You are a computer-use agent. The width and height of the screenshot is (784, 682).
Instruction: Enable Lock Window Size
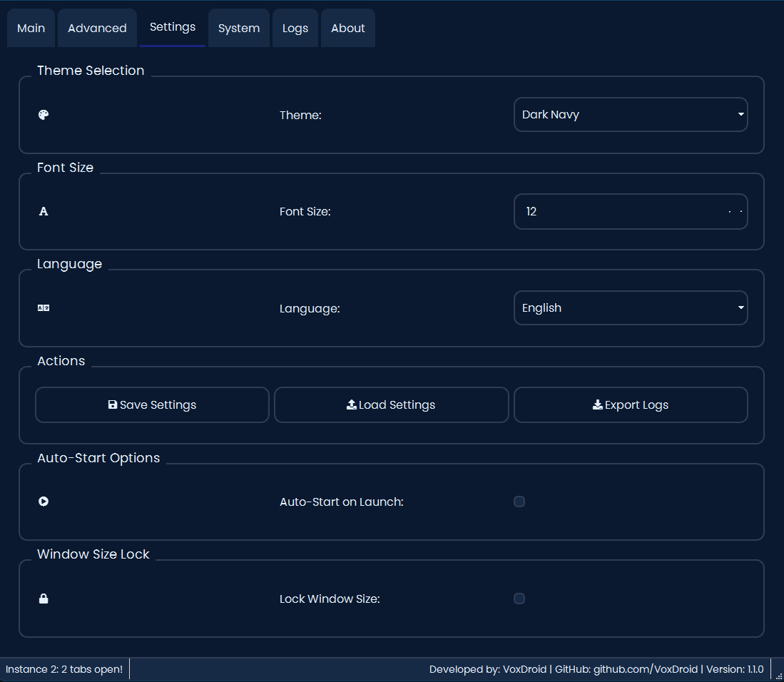coord(519,599)
